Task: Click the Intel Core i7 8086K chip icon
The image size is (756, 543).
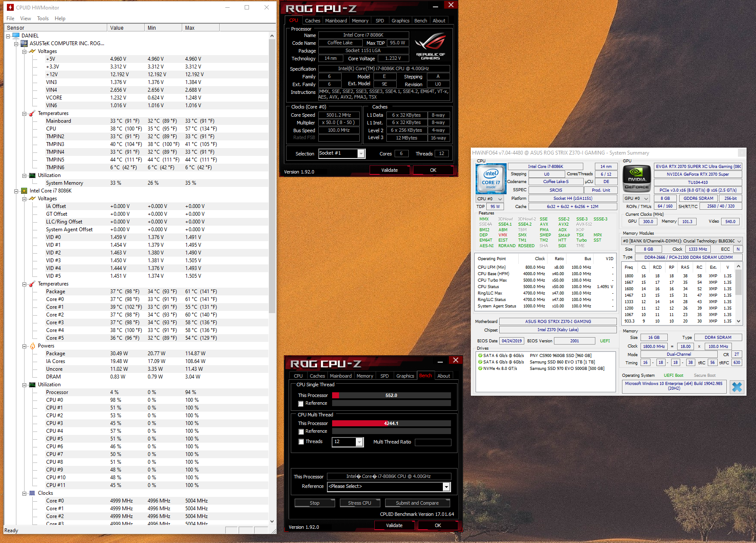Action: coord(24,191)
